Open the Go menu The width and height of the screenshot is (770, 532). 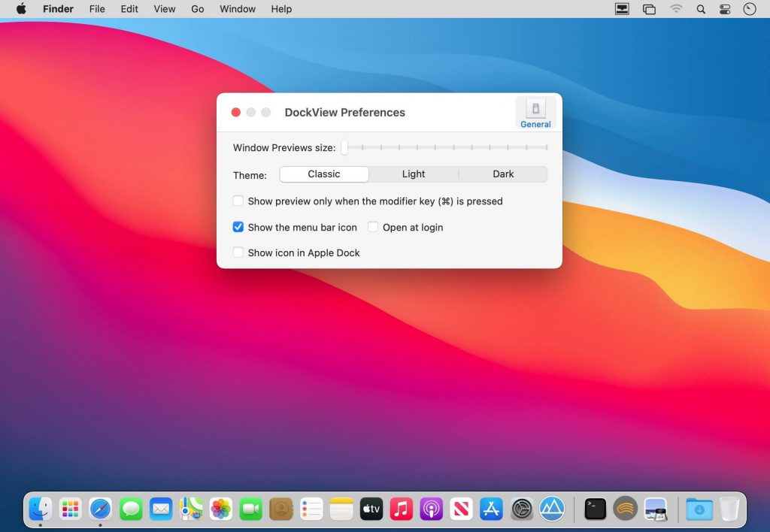[197, 9]
